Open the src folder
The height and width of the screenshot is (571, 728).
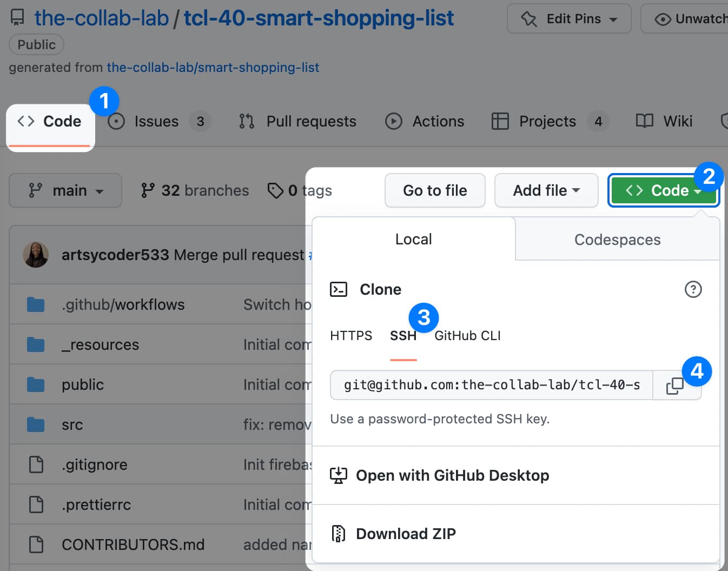72,424
